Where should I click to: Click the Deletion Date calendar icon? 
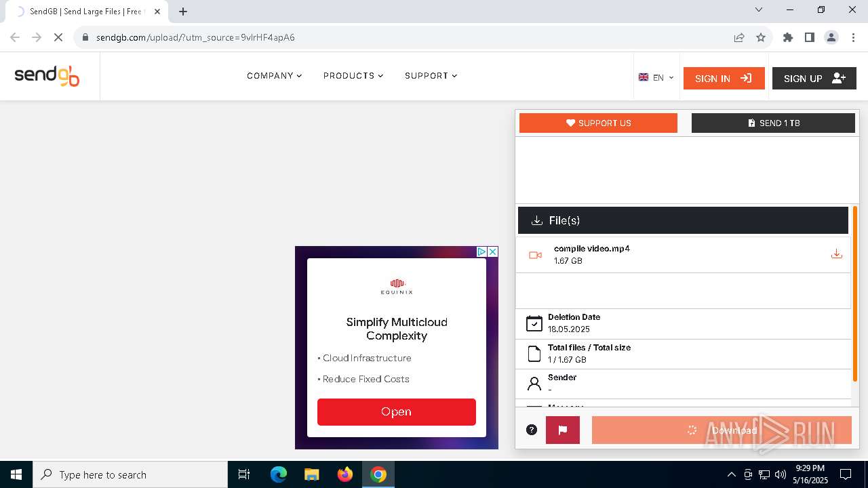534,323
